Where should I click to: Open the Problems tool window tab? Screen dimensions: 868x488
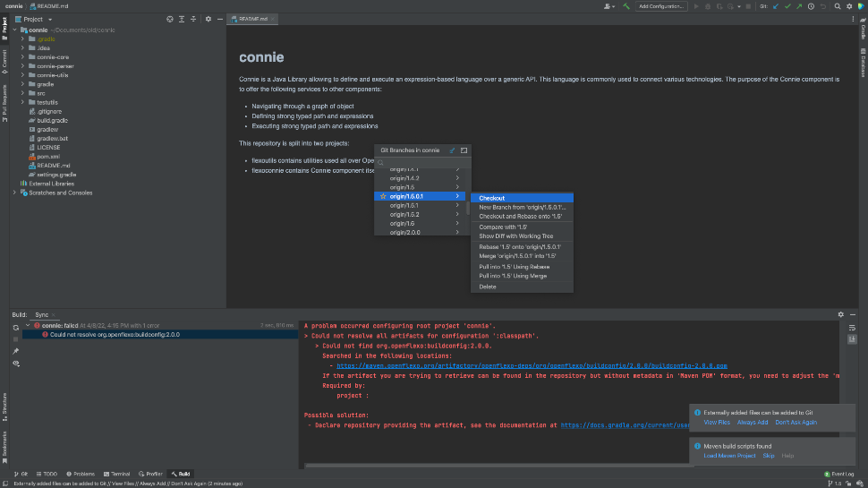pyautogui.click(x=81, y=475)
